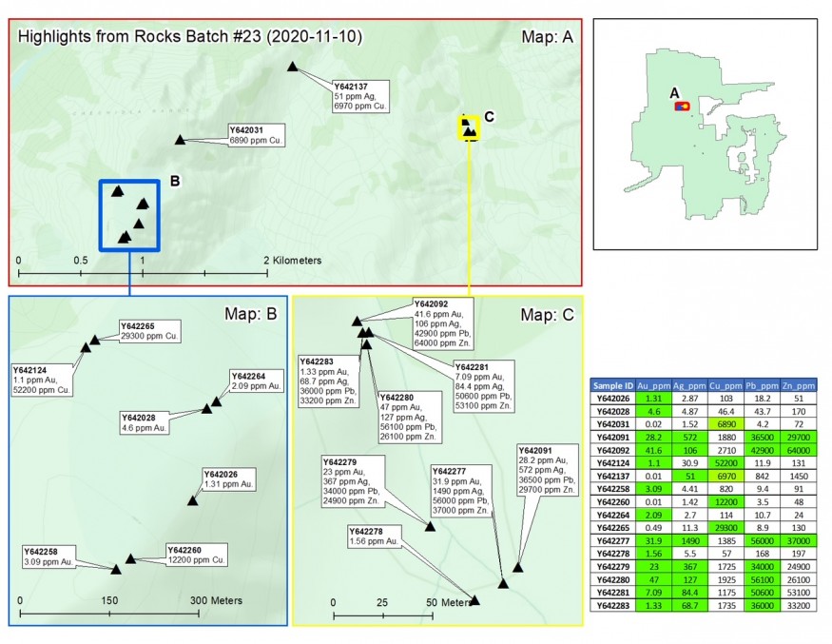Click the Cu cell 29300 in row Y642265
This screenshot has height=644, width=832.
click(726, 528)
